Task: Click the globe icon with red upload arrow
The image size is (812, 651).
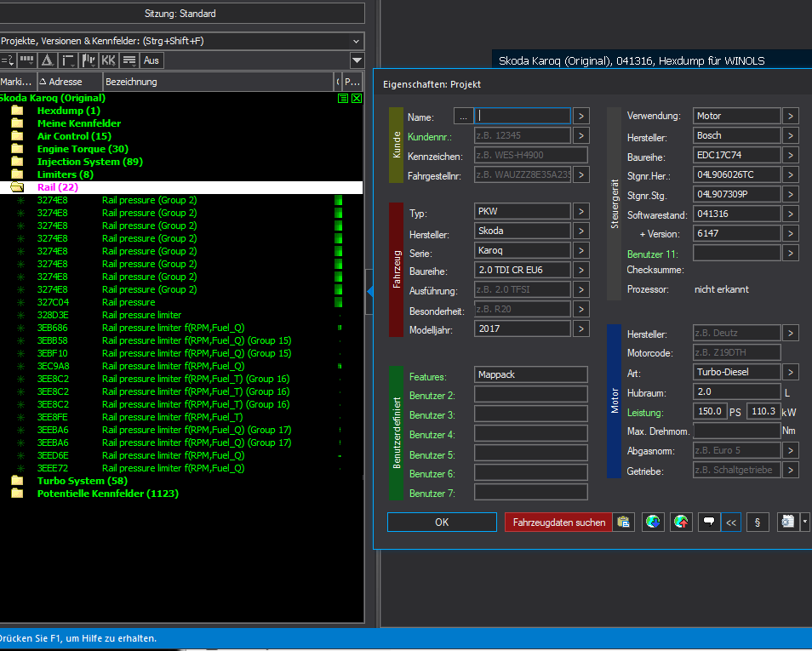Action: (681, 523)
